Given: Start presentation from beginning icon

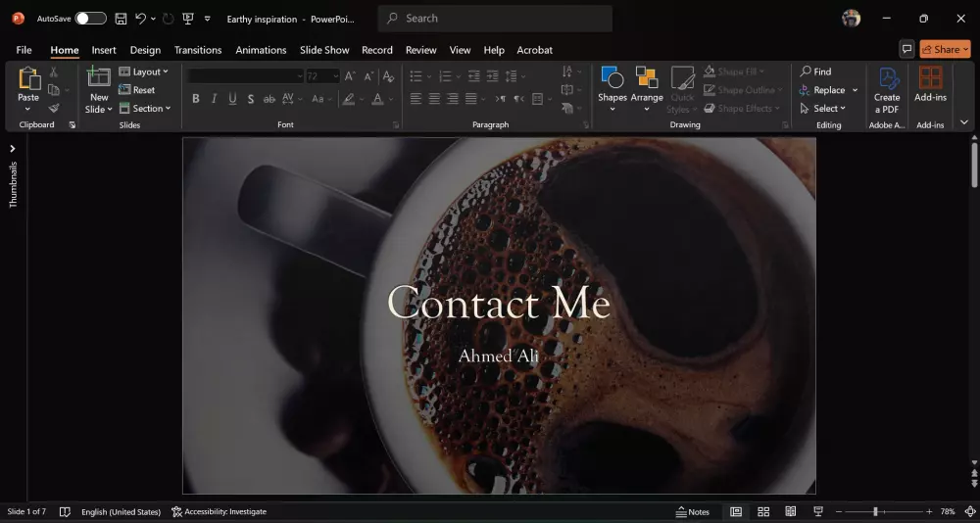Looking at the screenshot, I should click(187, 19).
